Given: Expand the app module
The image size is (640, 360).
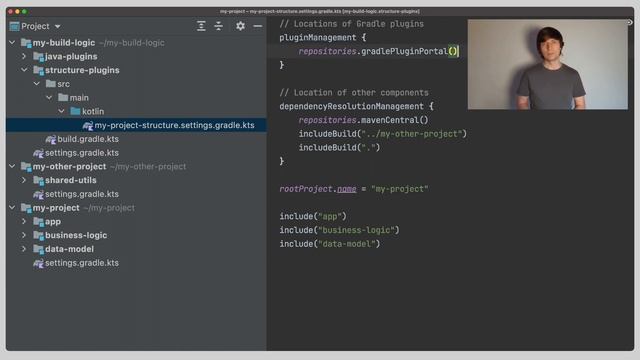Looking at the screenshot, I should [x=24, y=222].
